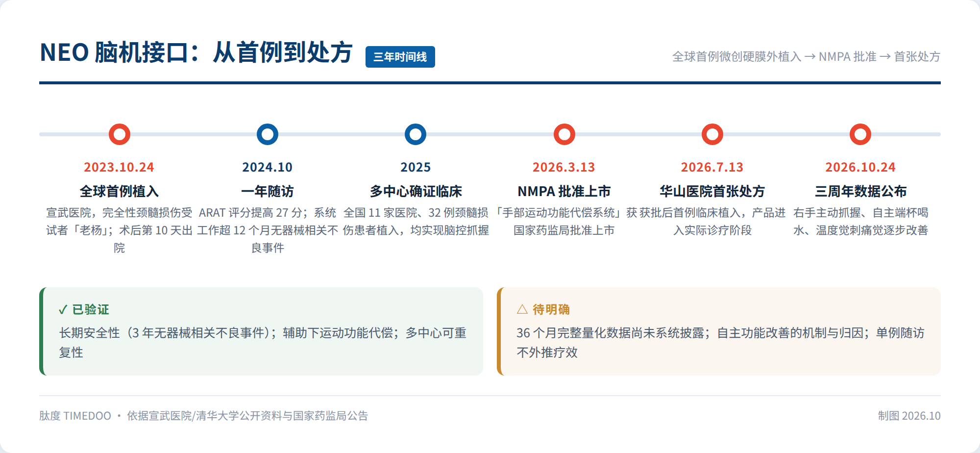The width and height of the screenshot is (980, 453).
Task: Click the heading 三周年数据公布
Action: tap(860, 191)
